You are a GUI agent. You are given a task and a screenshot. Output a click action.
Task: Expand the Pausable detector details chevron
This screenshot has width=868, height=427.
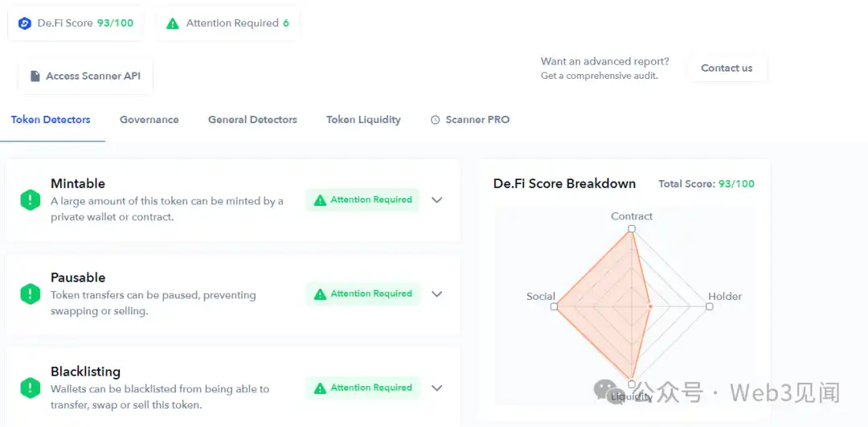click(x=437, y=294)
